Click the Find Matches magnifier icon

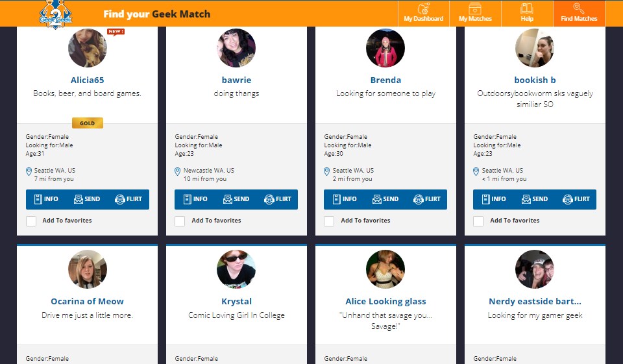point(579,9)
